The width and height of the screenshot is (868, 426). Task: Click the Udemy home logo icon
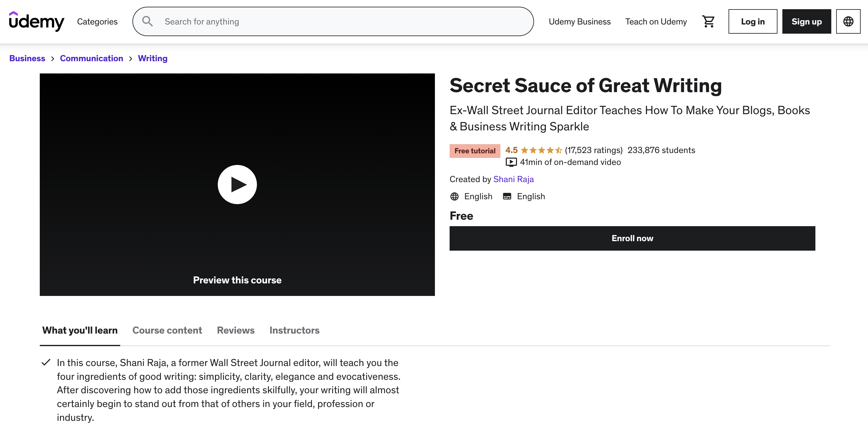coord(36,21)
